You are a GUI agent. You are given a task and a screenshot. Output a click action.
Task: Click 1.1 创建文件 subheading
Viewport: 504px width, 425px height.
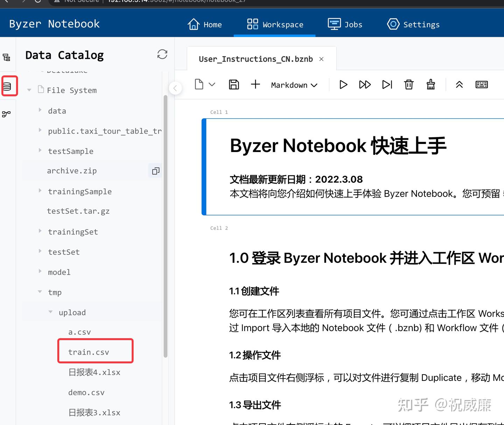254,291
